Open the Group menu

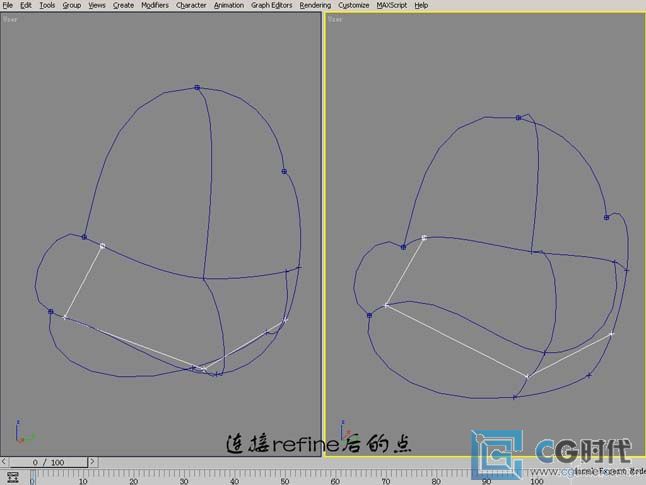point(72,5)
